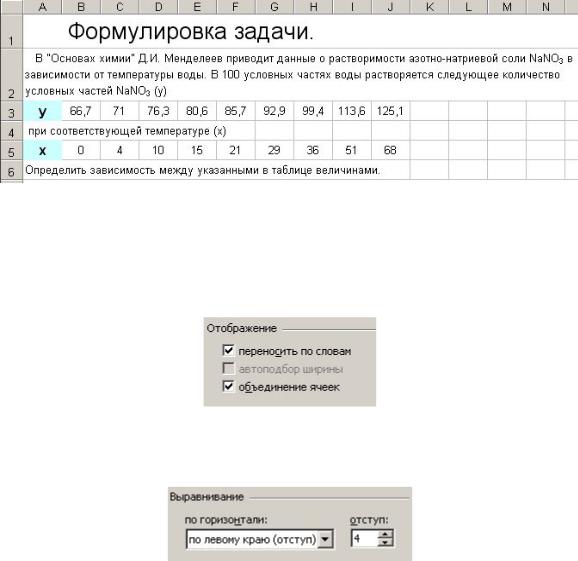Select row header 3
Viewport: 578px width, 561px height.
(x=11, y=111)
